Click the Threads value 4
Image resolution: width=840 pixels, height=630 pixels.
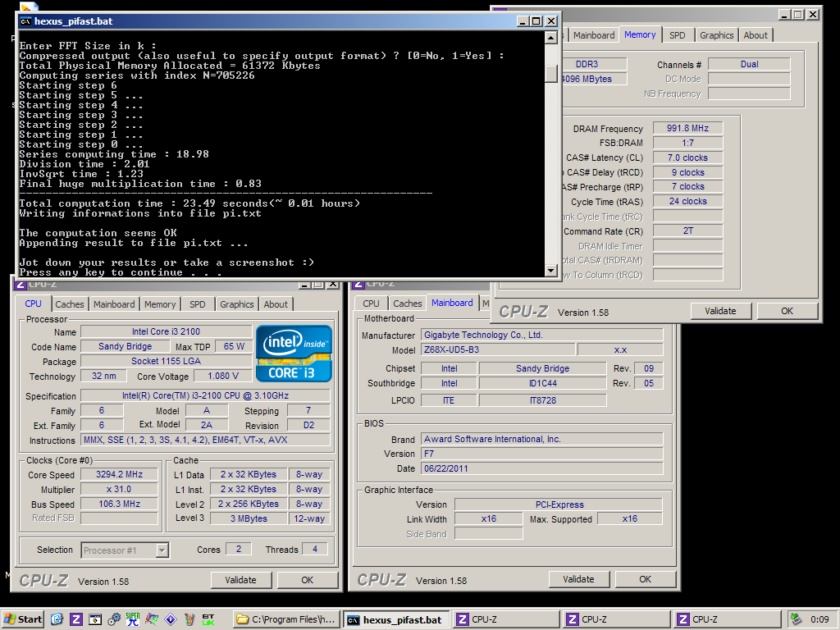pyautogui.click(x=315, y=549)
